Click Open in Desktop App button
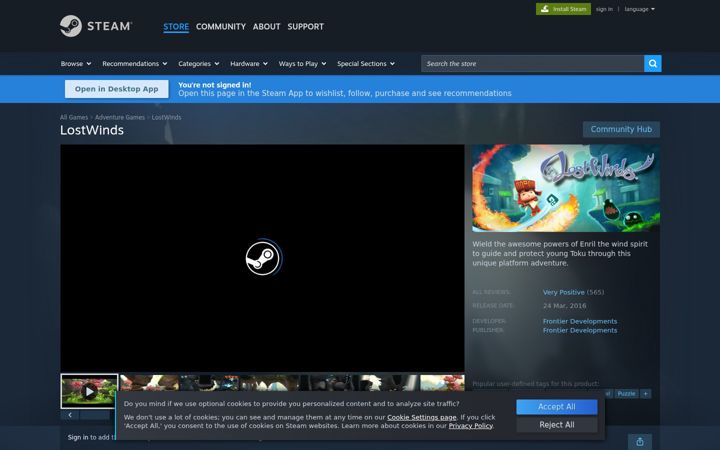Screen dimensions: 720x450 pyautogui.click(x=117, y=89)
